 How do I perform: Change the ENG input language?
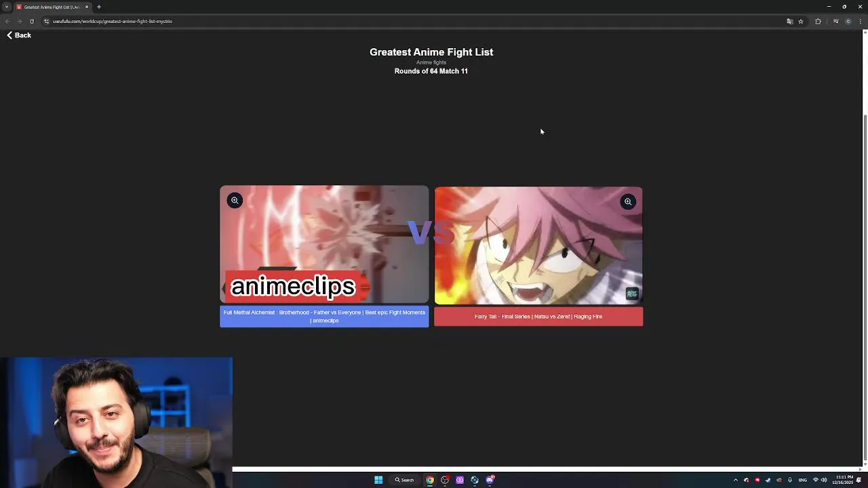(803, 480)
